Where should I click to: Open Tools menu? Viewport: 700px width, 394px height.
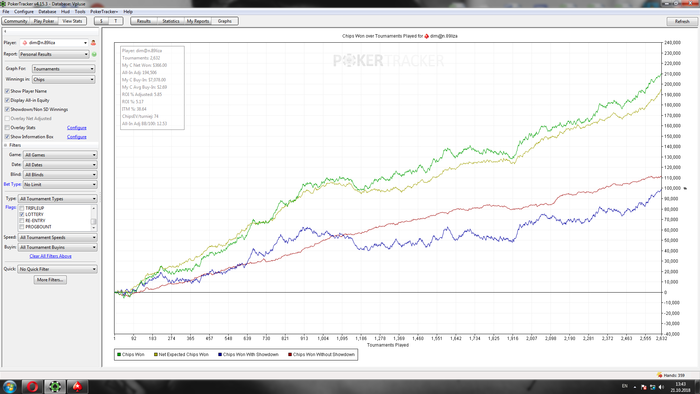coord(80,12)
